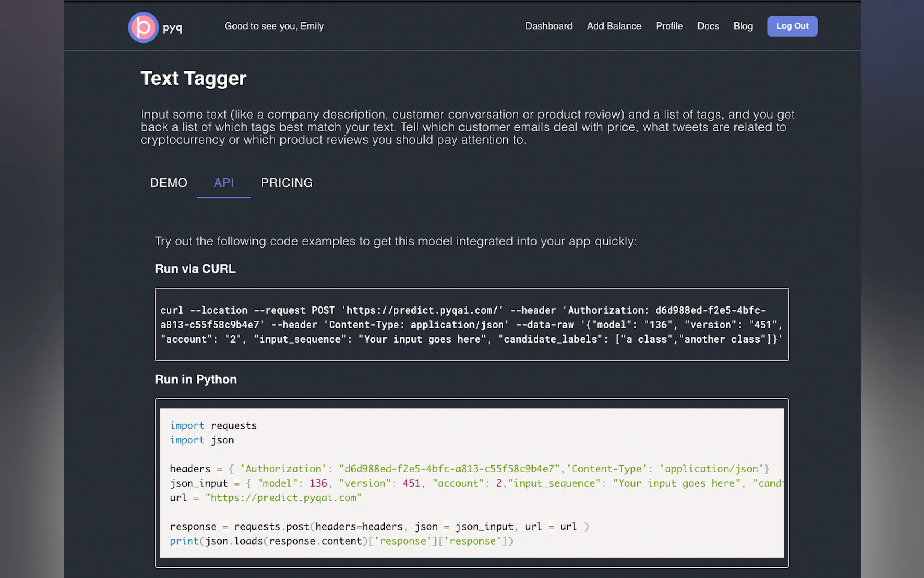Image resolution: width=924 pixels, height=578 pixels.
Task: Click the 'Try out the following code examples' text
Action: point(396,241)
